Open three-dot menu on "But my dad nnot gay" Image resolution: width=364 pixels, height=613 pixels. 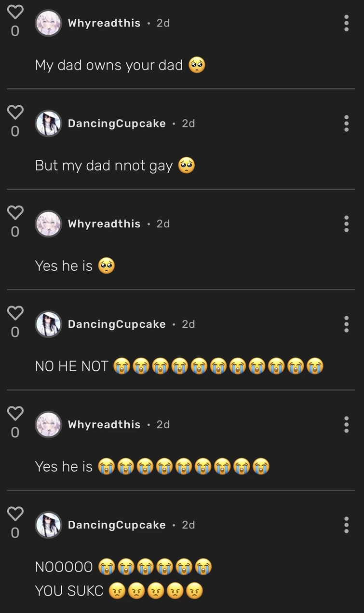[346, 124]
